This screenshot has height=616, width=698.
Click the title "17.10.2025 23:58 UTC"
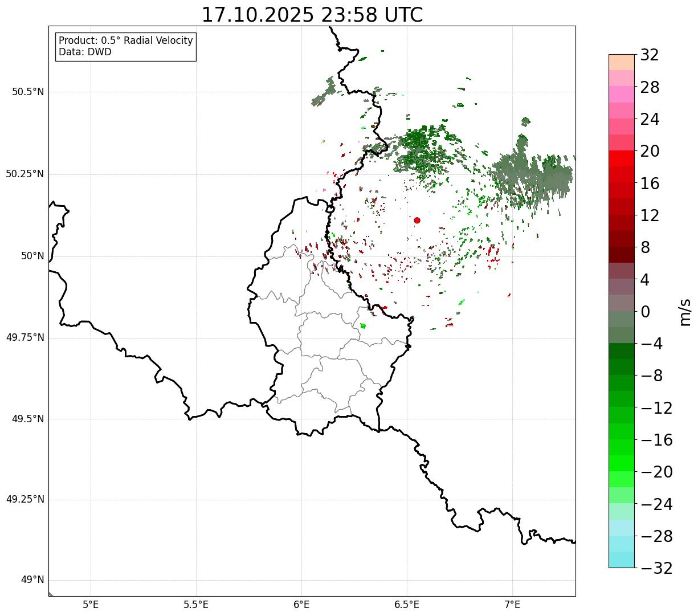click(x=312, y=15)
